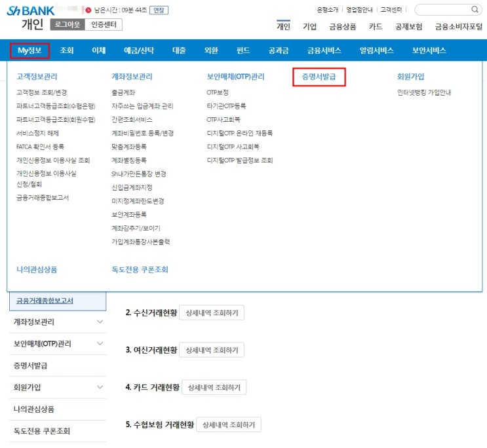Open 계좌비밀번호 등록/변경 link
The height and width of the screenshot is (448, 487).
[142, 133]
